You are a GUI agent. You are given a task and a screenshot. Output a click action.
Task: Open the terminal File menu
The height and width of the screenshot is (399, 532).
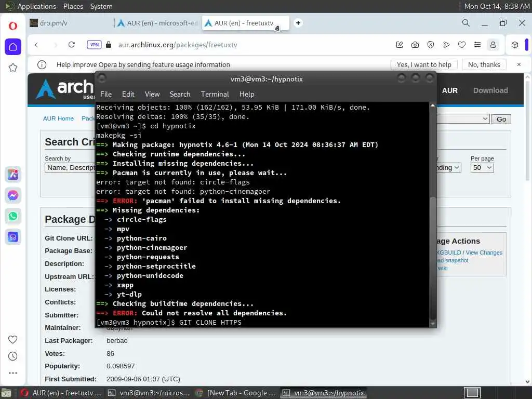(x=106, y=95)
